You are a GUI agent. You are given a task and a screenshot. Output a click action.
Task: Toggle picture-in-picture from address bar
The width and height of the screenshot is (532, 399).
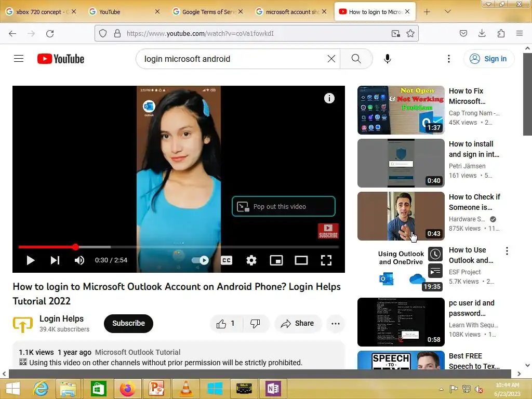tap(395, 34)
